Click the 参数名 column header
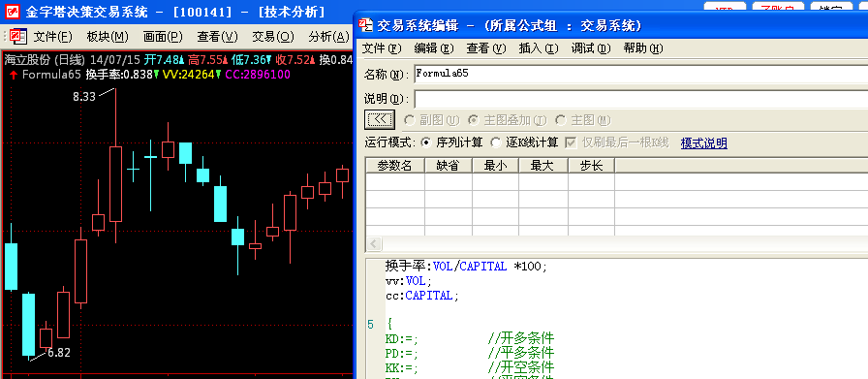 coord(394,165)
